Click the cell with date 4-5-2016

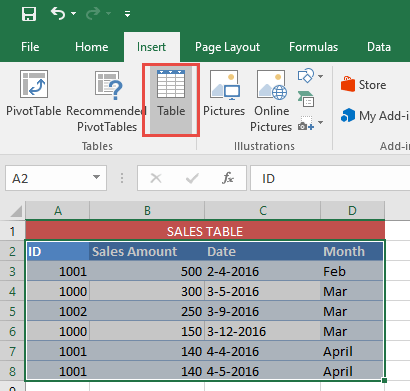263,371
